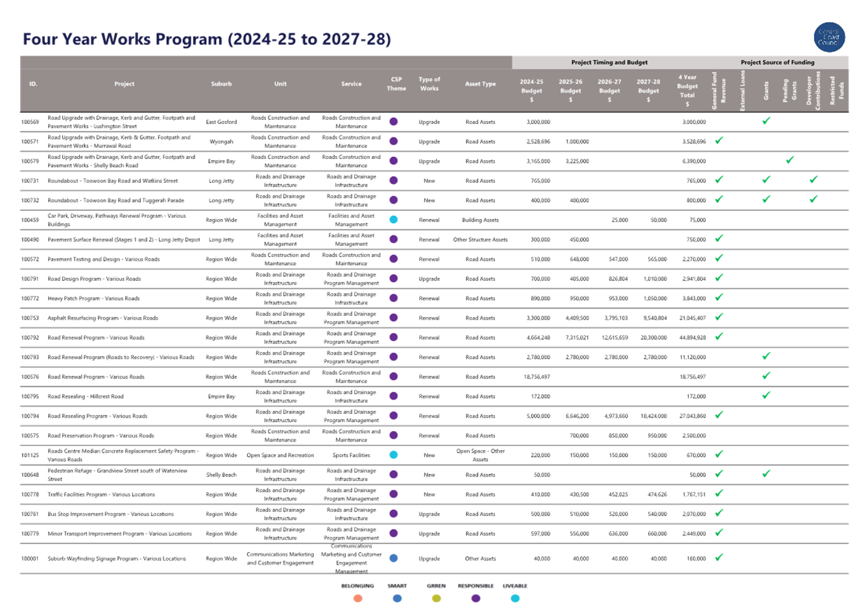868x614 pixels.
Task: Click the 2024-25 Budget column header
Action: (531, 90)
